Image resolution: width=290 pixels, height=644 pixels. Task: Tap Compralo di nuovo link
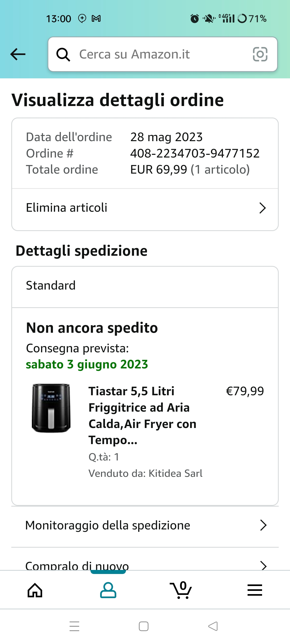[77, 565]
